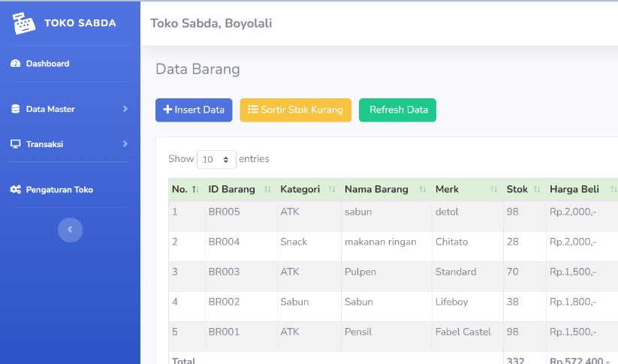
Task: Click list icon on Sortir Stok Kurang
Action: pos(252,110)
